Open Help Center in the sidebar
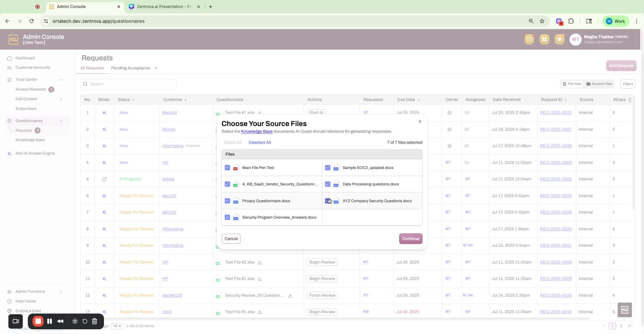 pos(26,301)
